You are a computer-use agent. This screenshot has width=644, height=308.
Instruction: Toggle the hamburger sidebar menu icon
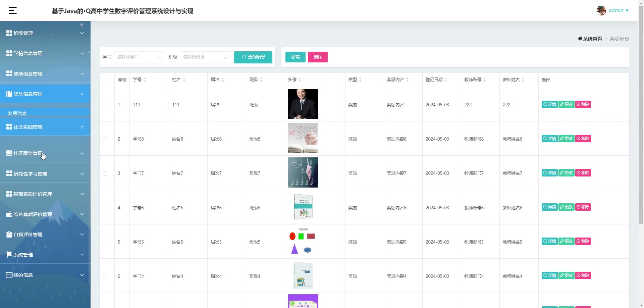coord(13,11)
